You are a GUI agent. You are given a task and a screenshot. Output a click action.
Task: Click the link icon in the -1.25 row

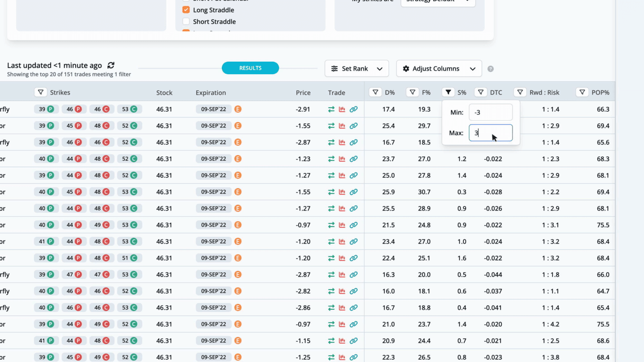coord(354,357)
